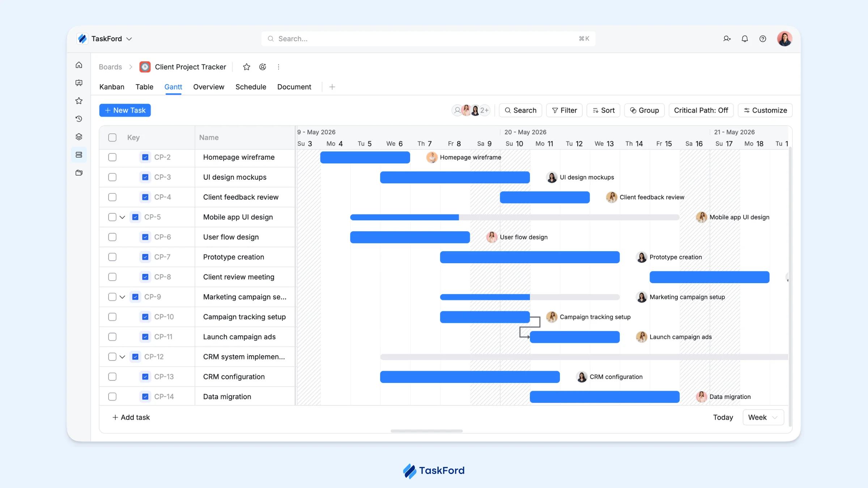Open the History clock sidebar icon
This screenshot has width=868, height=488.
(x=79, y=119)
